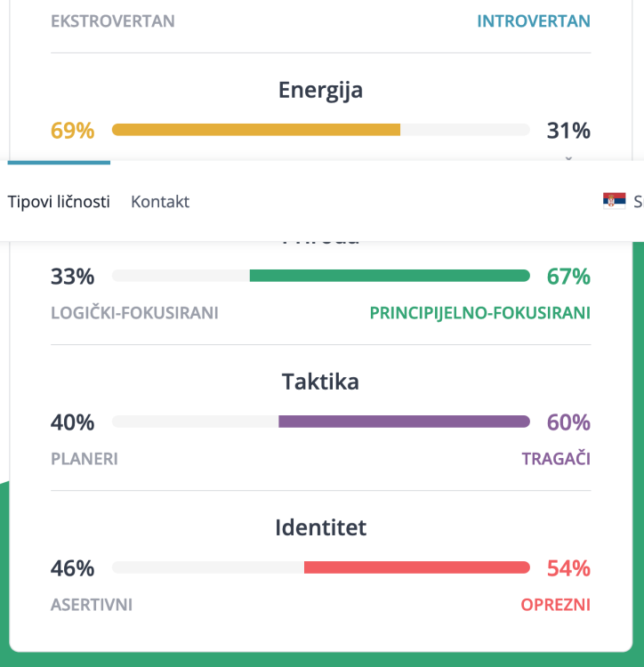Click the Identitet section heading
Screen dimensions: 644x667
321,527
